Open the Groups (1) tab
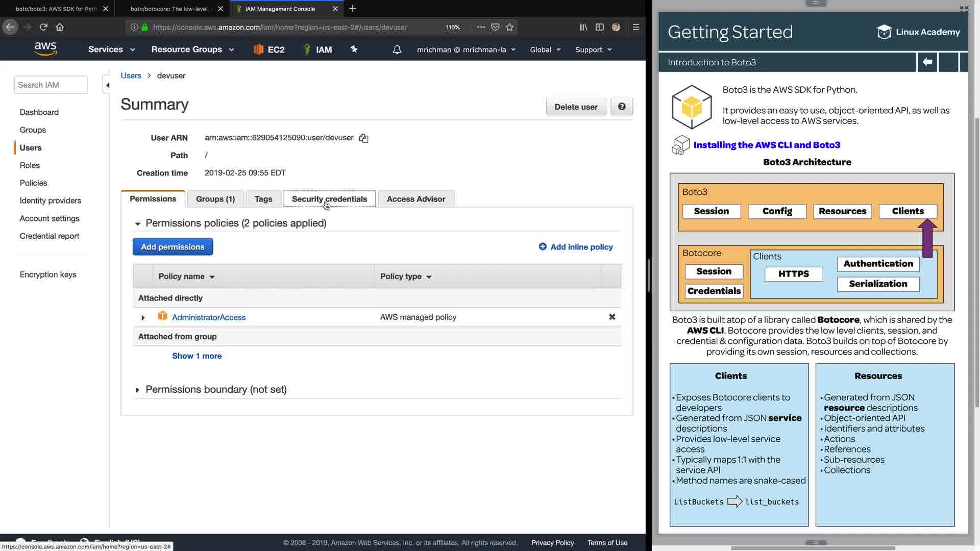This screenshot has width=980, height=551. click(215, 199)
